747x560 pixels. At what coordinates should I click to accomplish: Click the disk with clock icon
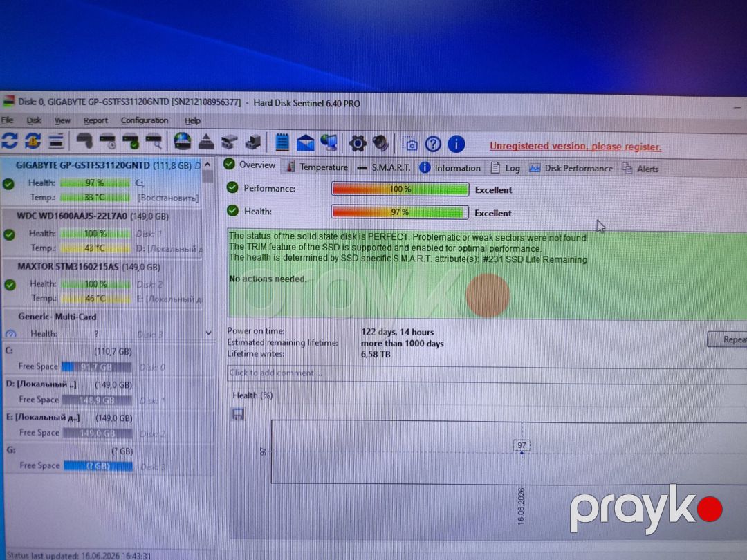click(108, 142)
